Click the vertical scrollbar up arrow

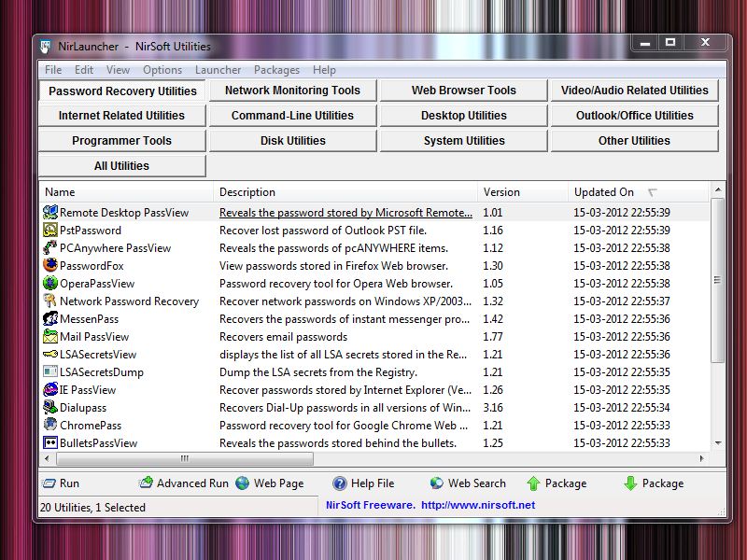click(x=718, y=190)
